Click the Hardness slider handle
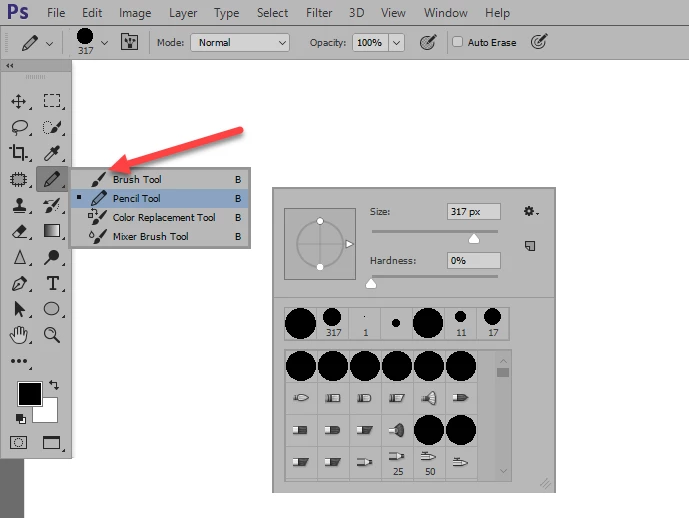This screenshot has height=518, width=689. [x=371, y=283]
